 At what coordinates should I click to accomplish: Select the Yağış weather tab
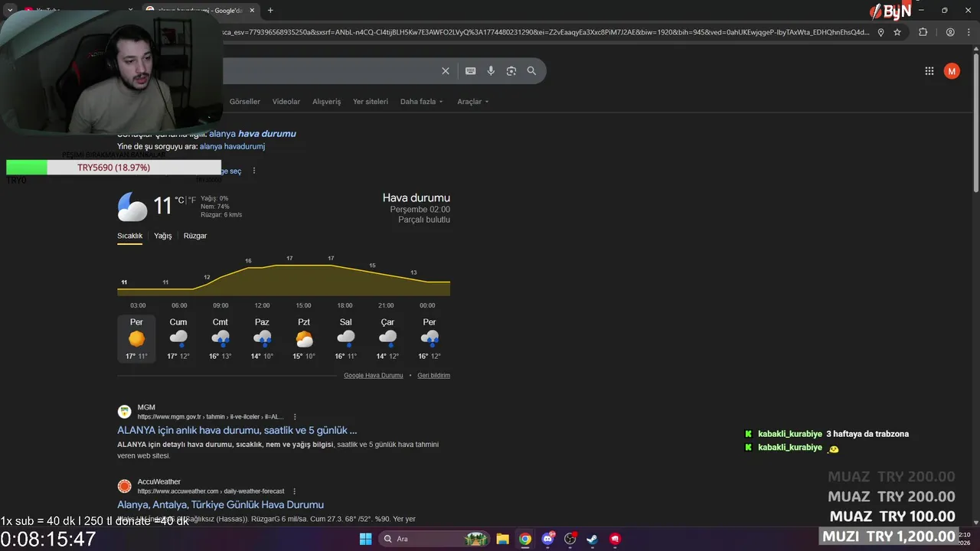click(x=162, y=236)
